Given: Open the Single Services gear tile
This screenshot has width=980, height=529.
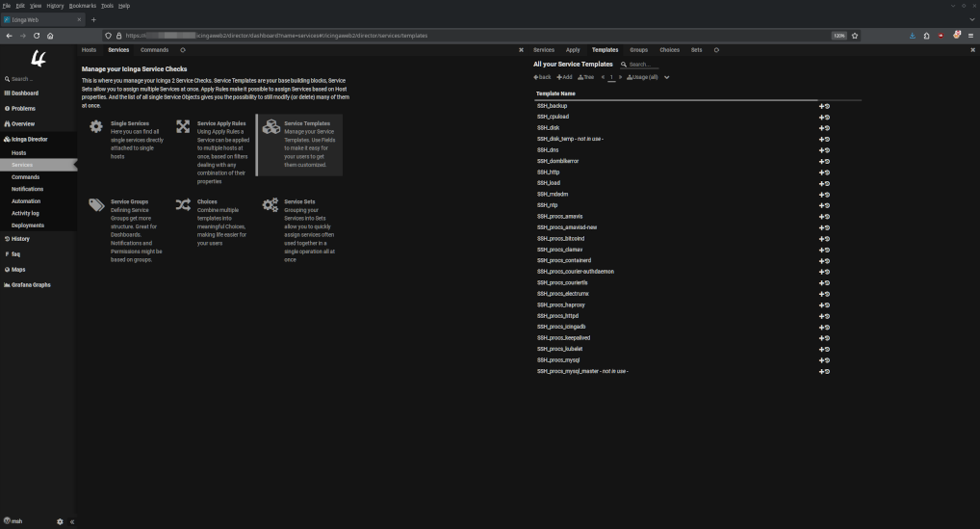Looking at the screenshot, I should point(95,127).
